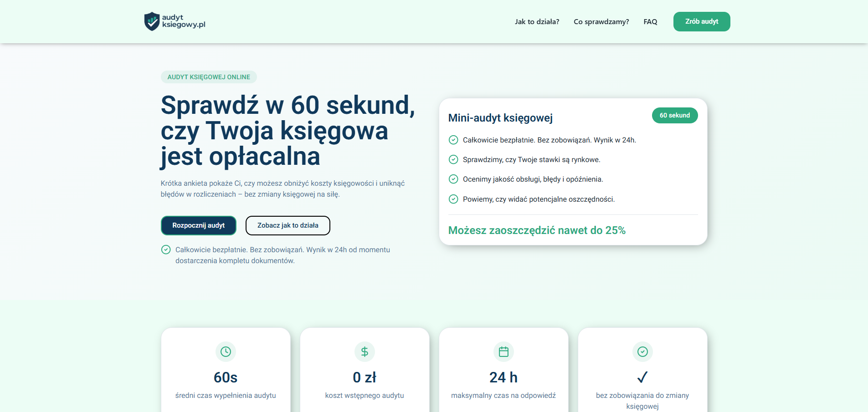Click the 'Sprawdź w 60 sekund' main headline
Viewport: 868px width, 412px height.
pos(288,131)
